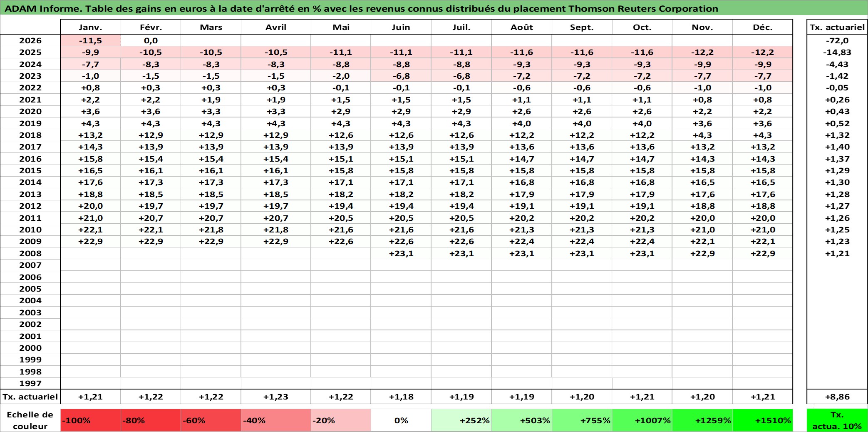Click the 2009 Janv. cell '+22,9'
Viewport: 868px width, 432px height.
click(x=91, y=241)
